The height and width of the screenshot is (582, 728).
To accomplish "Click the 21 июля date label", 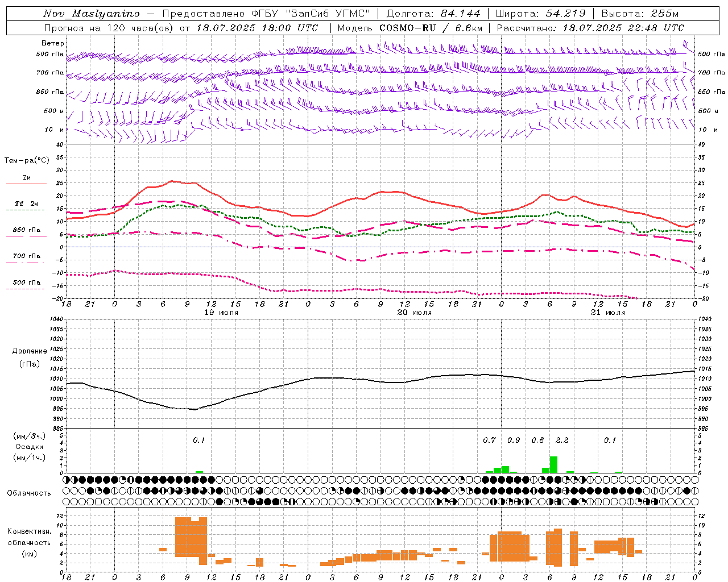I will point(608,313).
